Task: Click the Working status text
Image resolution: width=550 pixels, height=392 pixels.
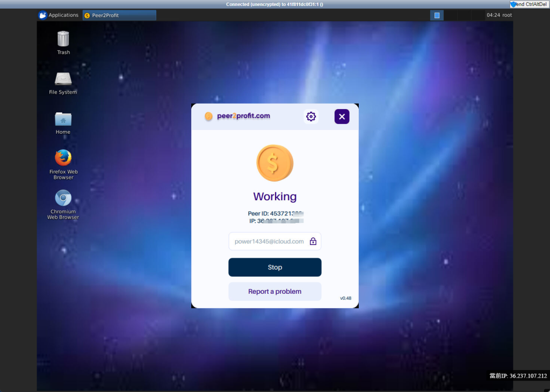Action: [274, 197]
